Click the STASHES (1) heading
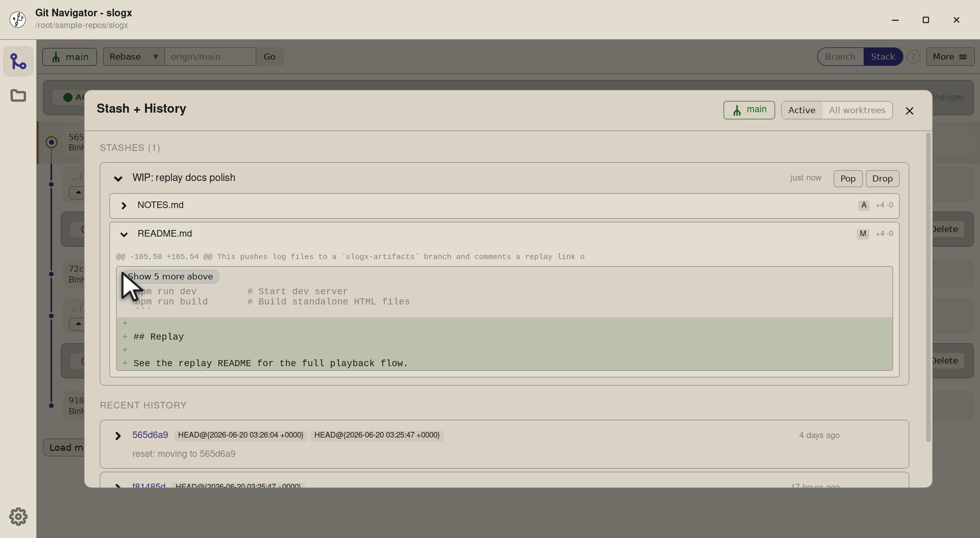The image size is (980, 538). [x=130, y=148]
